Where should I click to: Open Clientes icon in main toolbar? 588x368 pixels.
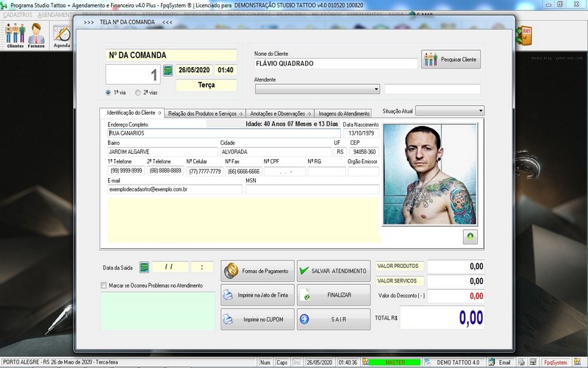[15, 35]
